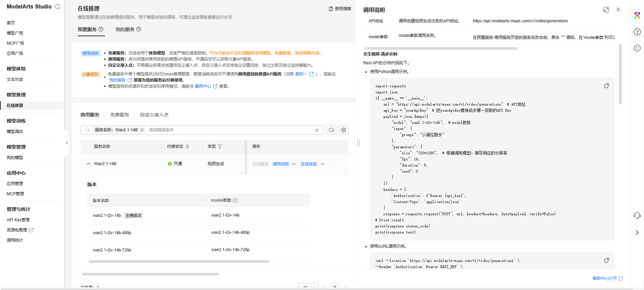Copy the cURL example code

tap(607, 261)
